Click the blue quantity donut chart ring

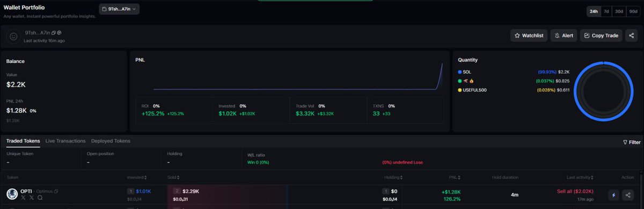(x=604, y=92)
